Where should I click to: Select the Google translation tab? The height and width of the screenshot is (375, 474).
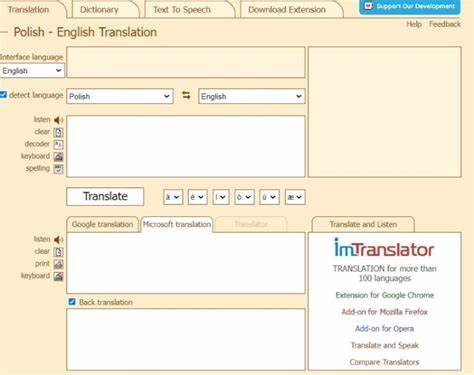tap(102, 224)
